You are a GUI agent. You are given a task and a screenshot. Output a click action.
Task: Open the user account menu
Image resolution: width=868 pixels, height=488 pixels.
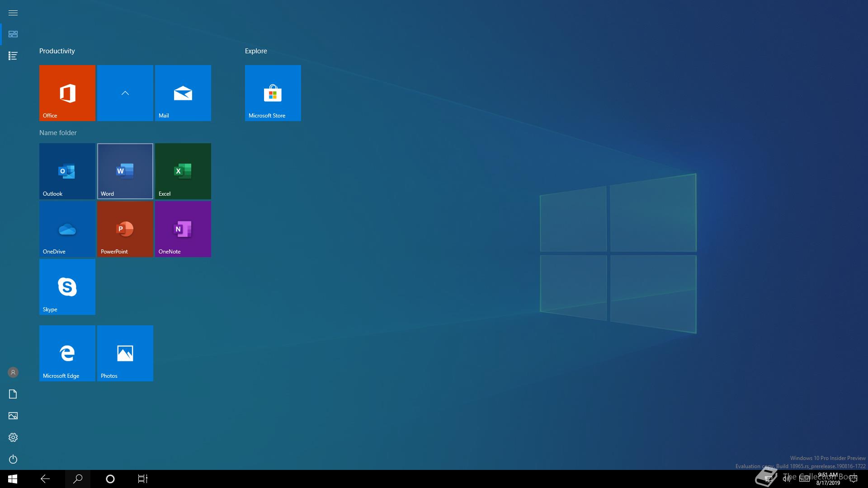[13, 372]
